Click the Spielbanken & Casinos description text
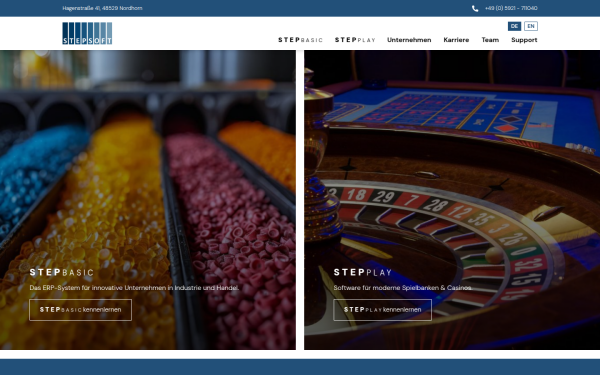The height and width of the screenshot is (375, 600). [x=403, y=288]
